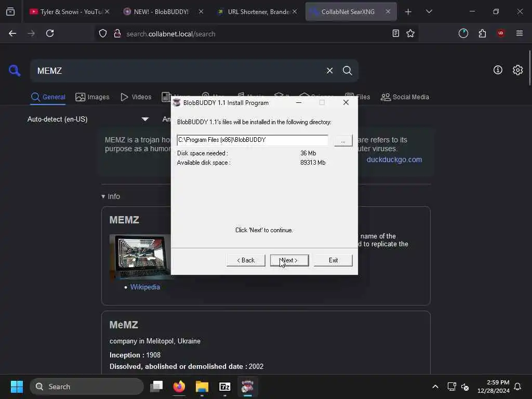The height and width of the screenshot is (399, 532).
Task: Open the duckduckgo.com source link
Action: [394, 160]
